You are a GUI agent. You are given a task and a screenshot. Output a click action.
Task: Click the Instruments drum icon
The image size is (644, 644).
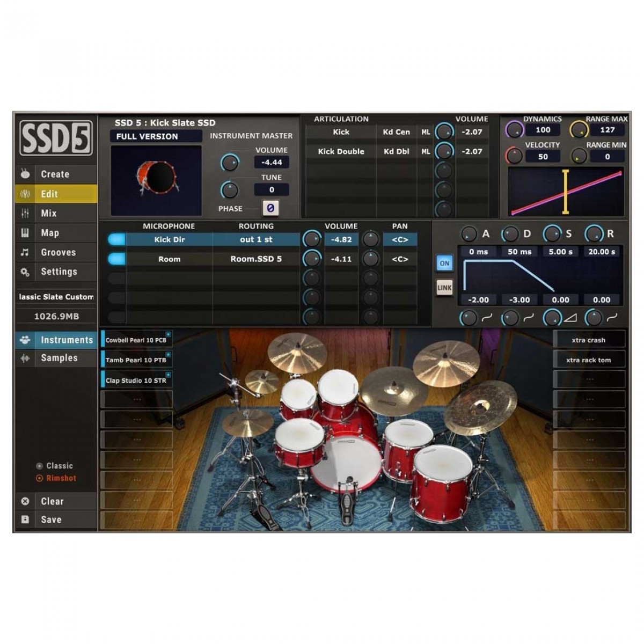coord(25,339)
